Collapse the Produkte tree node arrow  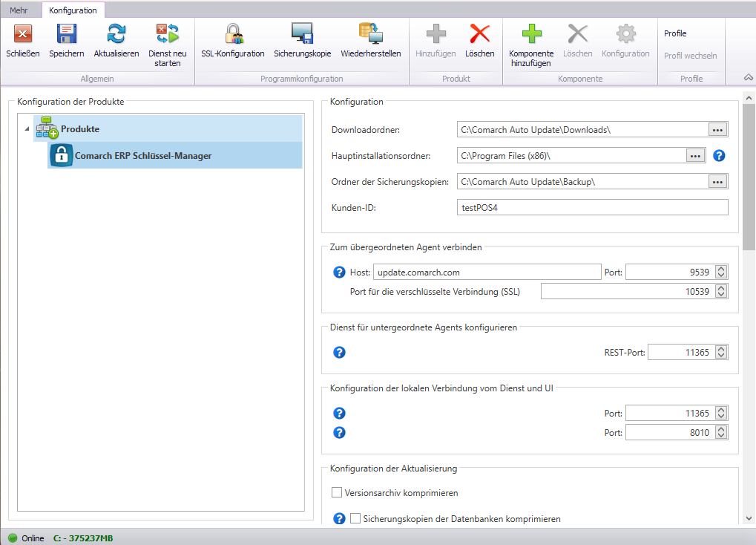coord(27,129)
